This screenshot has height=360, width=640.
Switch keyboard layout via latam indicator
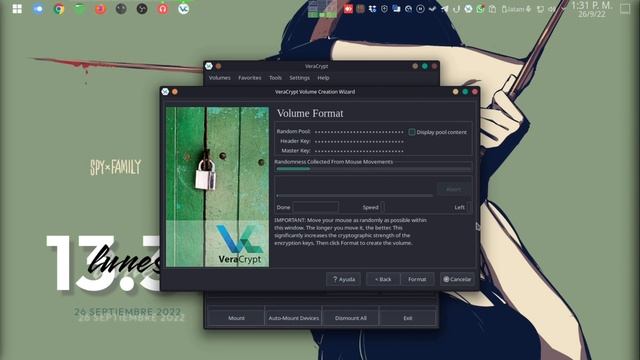pos(516,9)
